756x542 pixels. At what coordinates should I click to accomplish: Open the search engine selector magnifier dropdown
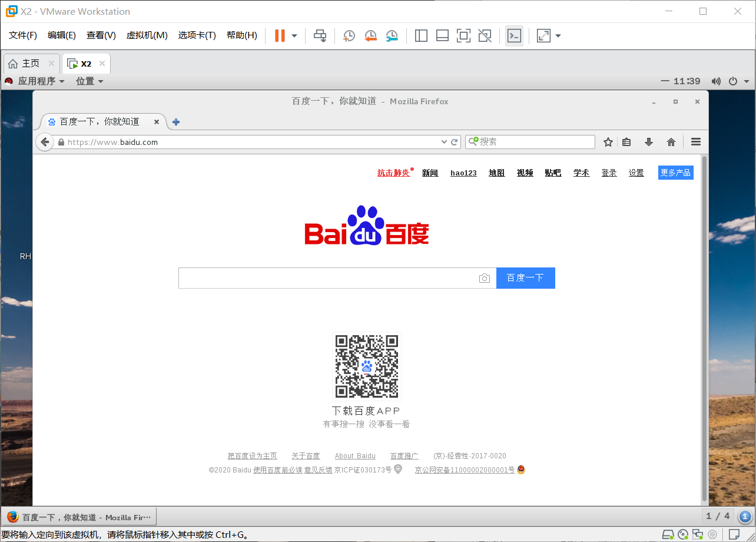click(x=473, y=141)
